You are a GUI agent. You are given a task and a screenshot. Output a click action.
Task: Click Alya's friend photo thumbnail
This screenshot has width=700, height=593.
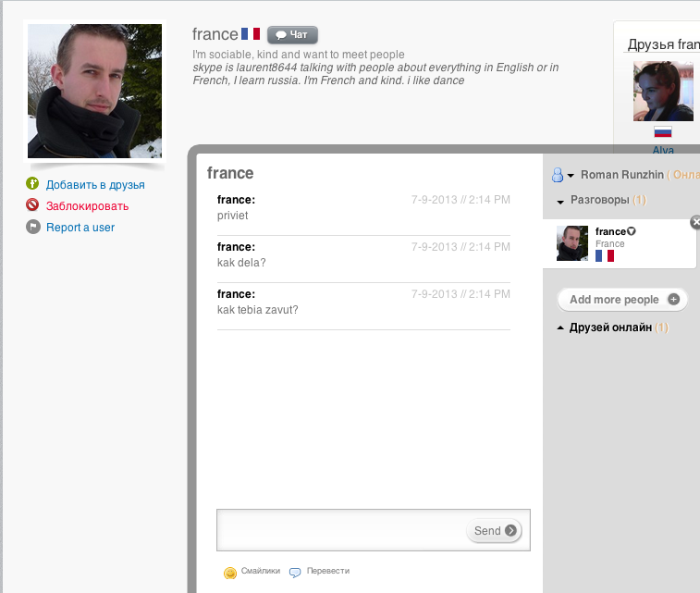[663, 91]
